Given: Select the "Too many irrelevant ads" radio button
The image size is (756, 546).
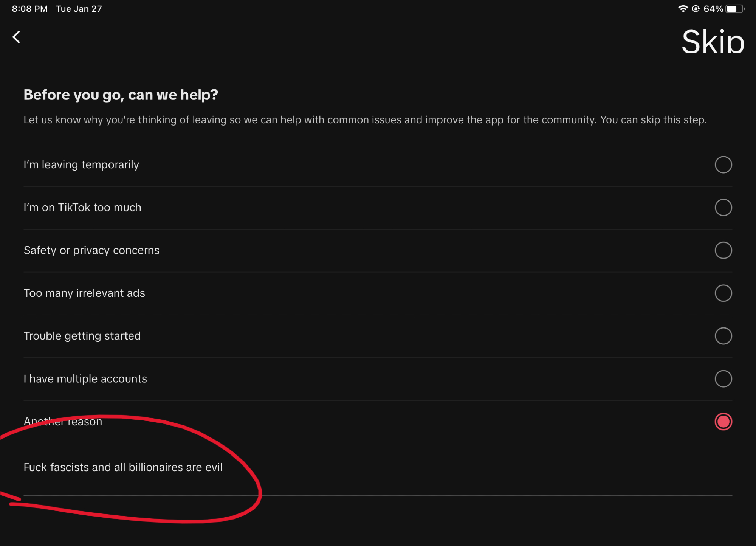Looking at the screenshot, I should point(723,293).
